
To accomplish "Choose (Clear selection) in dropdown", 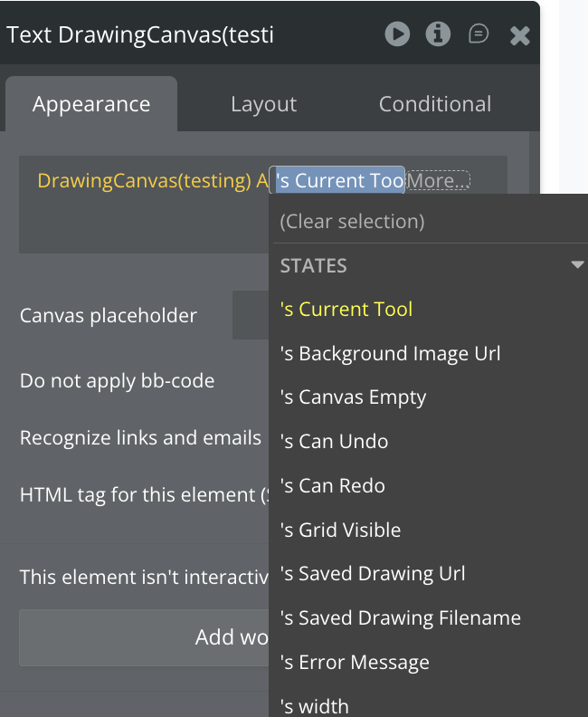I will [352, 221].
